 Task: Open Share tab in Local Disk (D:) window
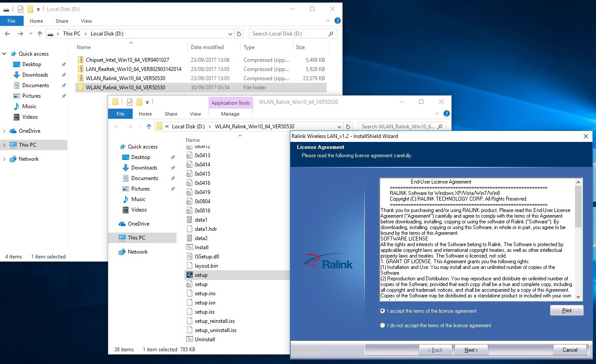62,21
